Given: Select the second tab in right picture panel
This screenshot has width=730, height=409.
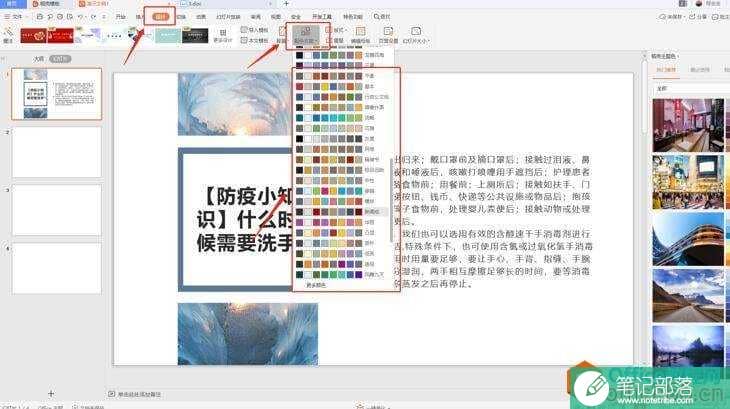Looking at the screenshot, I should [700, 70].
